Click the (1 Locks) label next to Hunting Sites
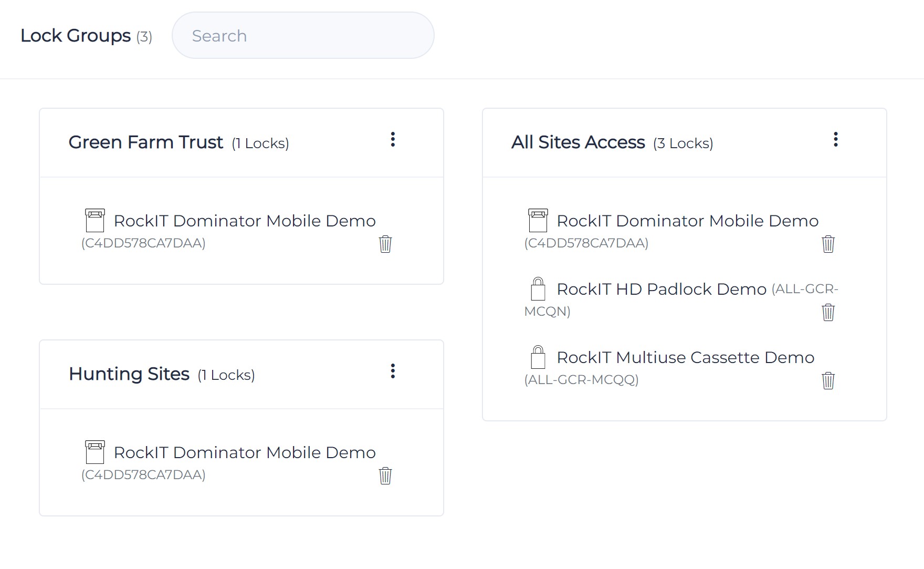This screenshot has width=924, height=569. tap(226, 375)
